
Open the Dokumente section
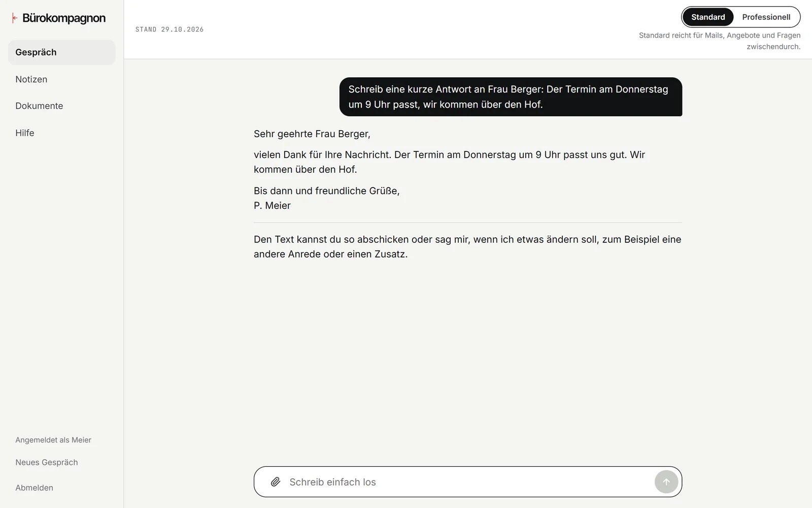click(x=62, y=106)
